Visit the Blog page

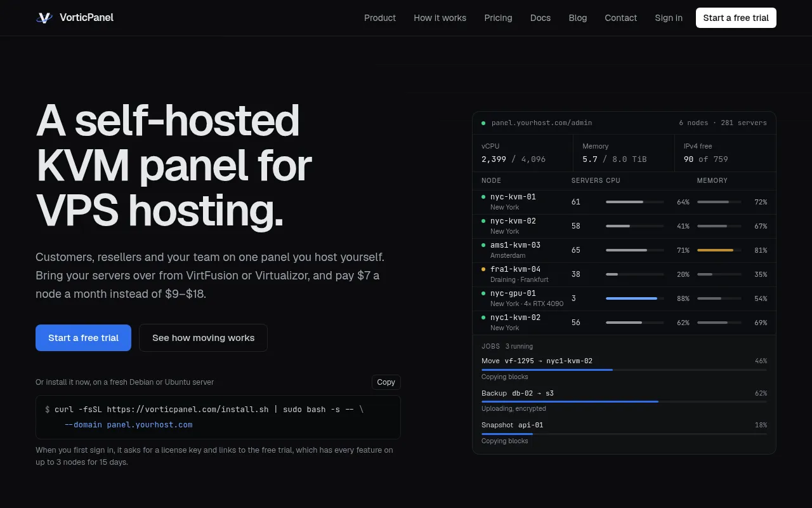578,18
